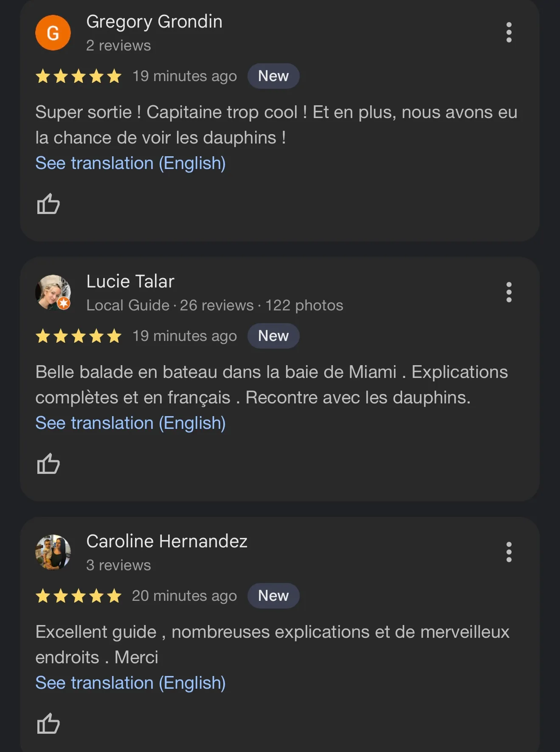Tap Gregory Grondin's orange G avatar

coord(53,33)
